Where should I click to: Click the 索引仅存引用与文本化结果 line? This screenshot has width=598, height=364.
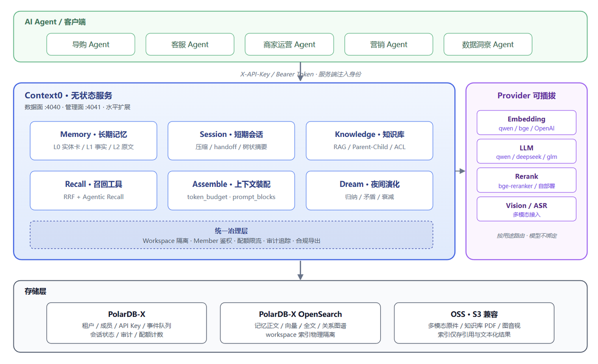coord(474,335)
